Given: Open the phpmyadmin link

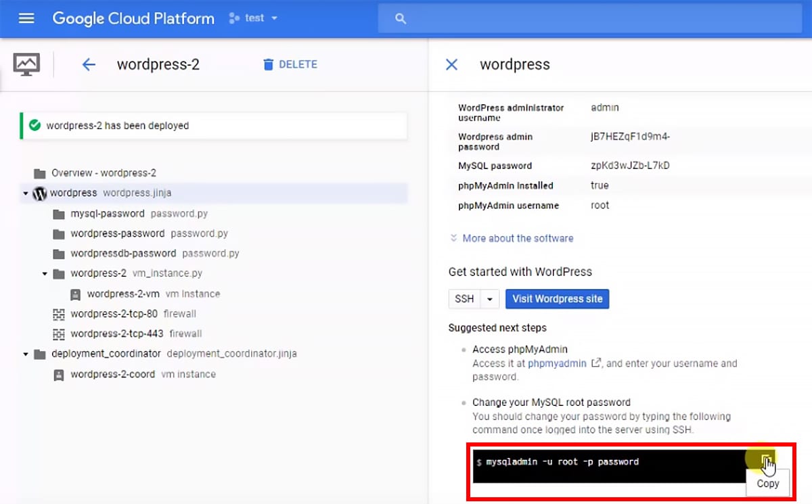Looking at the screenshot, I should (x=558, y=363).
